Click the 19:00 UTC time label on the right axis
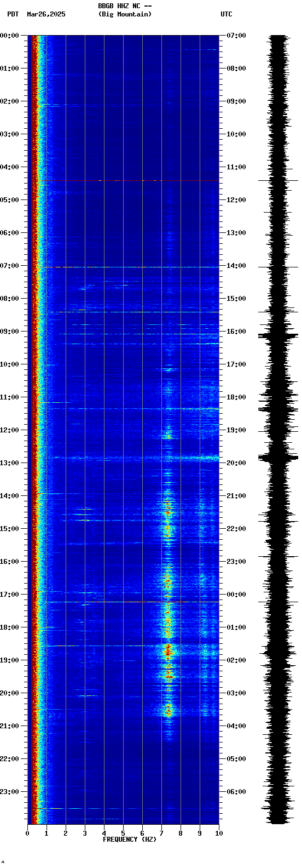302x868 pixels. (236, 430)
